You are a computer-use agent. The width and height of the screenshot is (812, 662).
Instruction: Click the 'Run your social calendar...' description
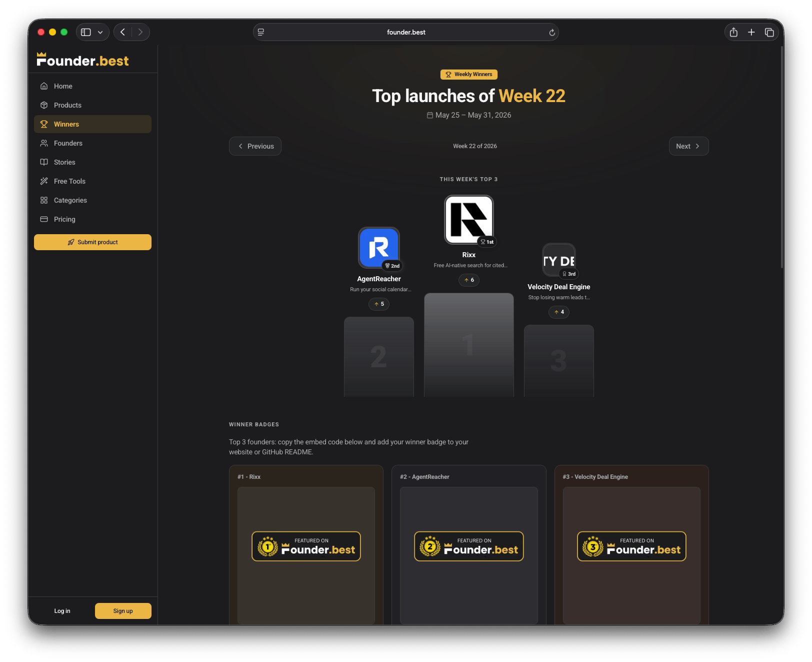tap(380, 290)
